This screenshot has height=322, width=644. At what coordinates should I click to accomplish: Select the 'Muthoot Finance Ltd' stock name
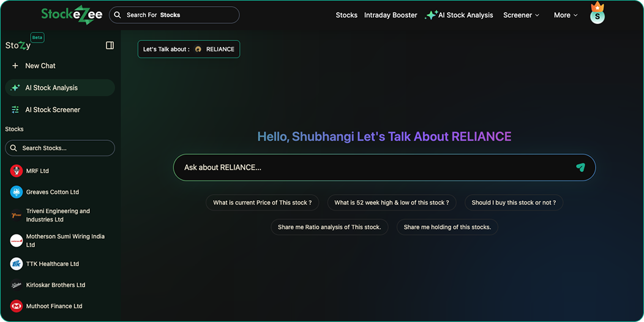click(54, 306)
